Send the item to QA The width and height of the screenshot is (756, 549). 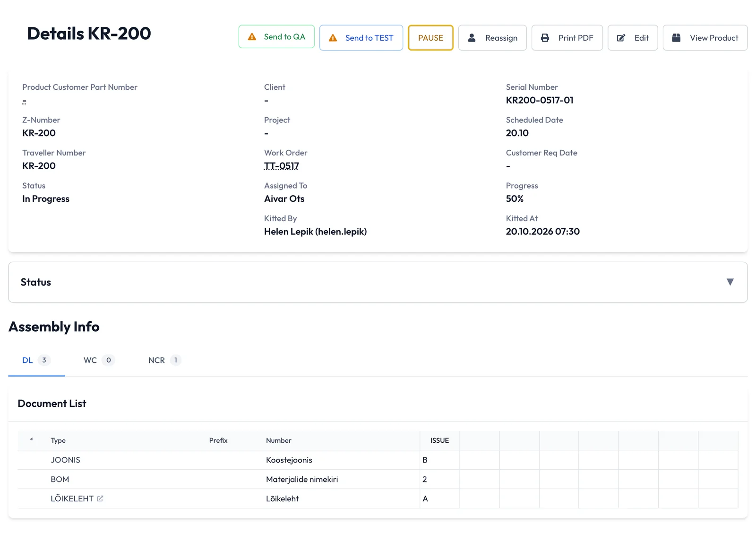point(276,37)
